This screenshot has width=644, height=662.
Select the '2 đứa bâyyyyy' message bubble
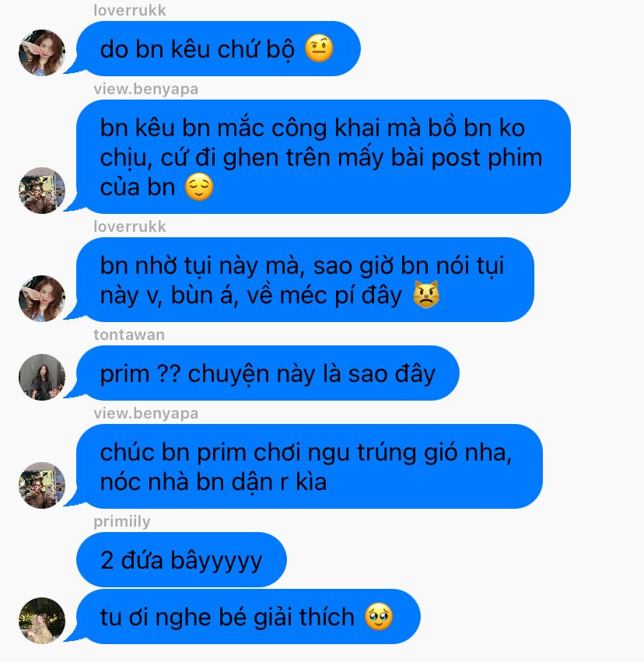(x=181, y=560)
